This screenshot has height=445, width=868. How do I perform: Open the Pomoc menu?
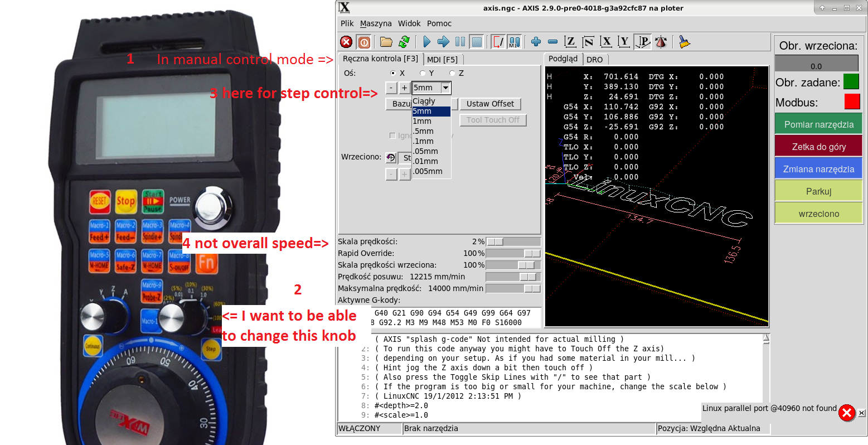tap(439, 23)
